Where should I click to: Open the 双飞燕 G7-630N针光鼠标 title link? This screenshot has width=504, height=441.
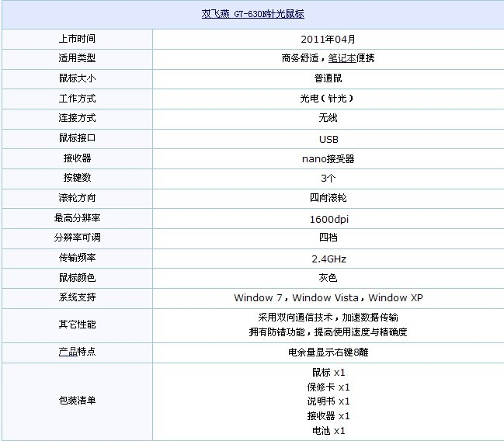point(252,14)
